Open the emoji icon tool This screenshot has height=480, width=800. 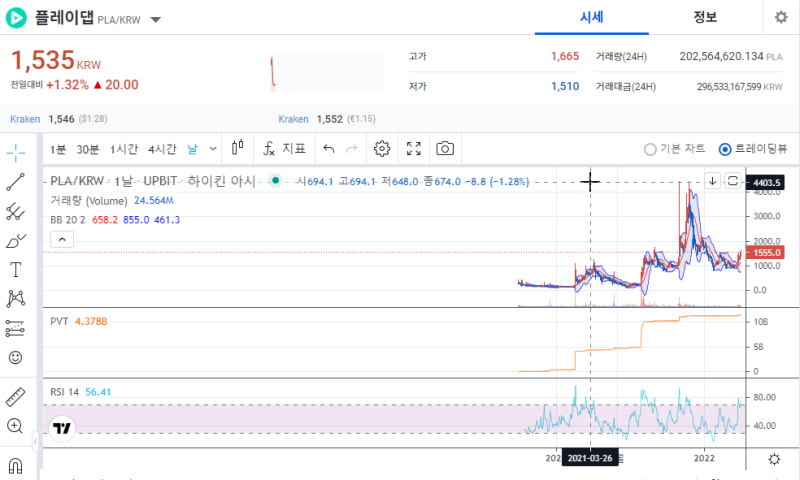coord(16,358)
